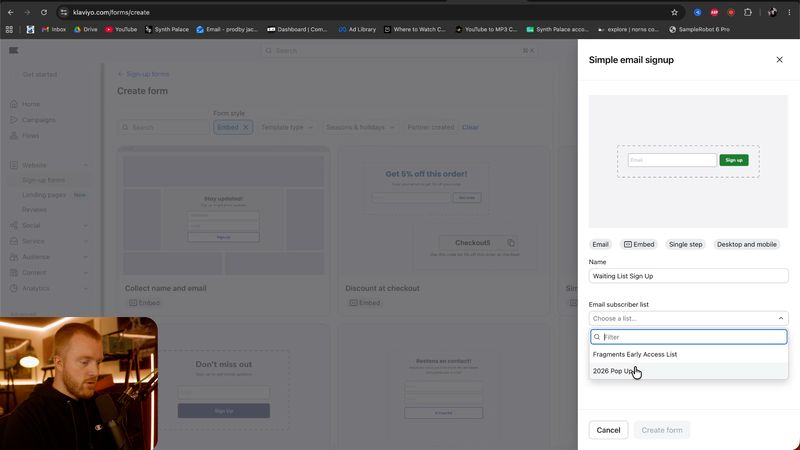The image size is (800, 450).
Task: Open the Synth Palace account bookmark
Action: 557,30
